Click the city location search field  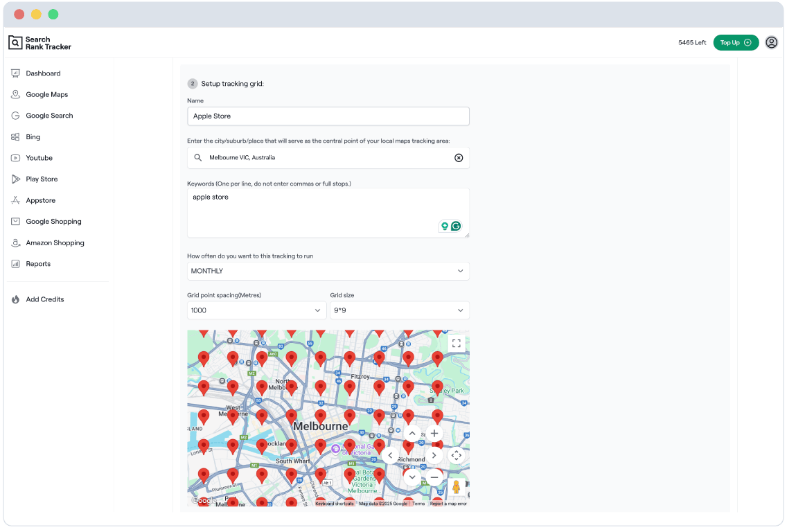tap(328, 158)
